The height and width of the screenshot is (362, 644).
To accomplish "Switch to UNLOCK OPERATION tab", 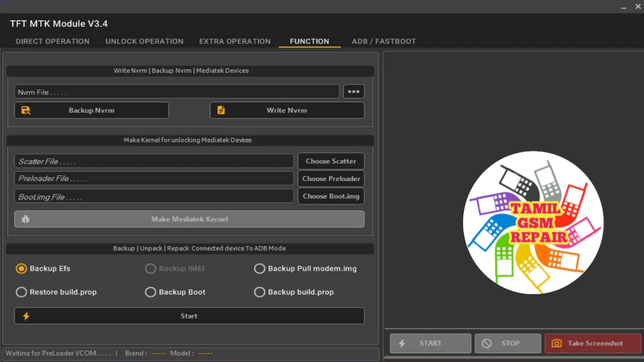I will (144, 41).
